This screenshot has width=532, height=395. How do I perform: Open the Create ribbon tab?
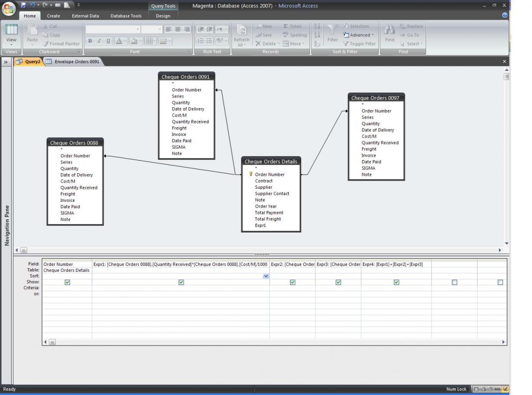click(x=53, y=16)
